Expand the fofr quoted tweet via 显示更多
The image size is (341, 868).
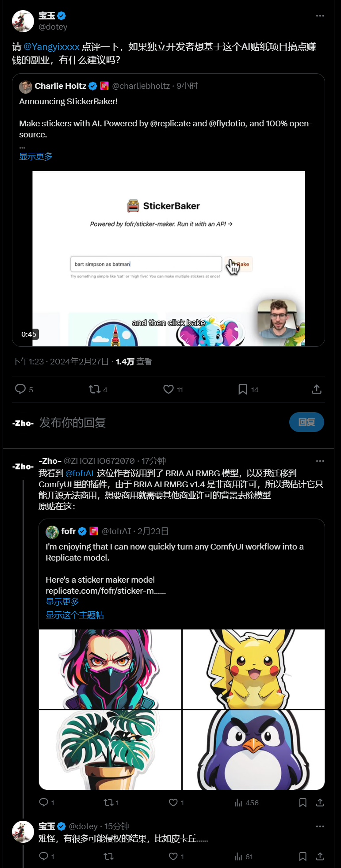tap(62, 602)
